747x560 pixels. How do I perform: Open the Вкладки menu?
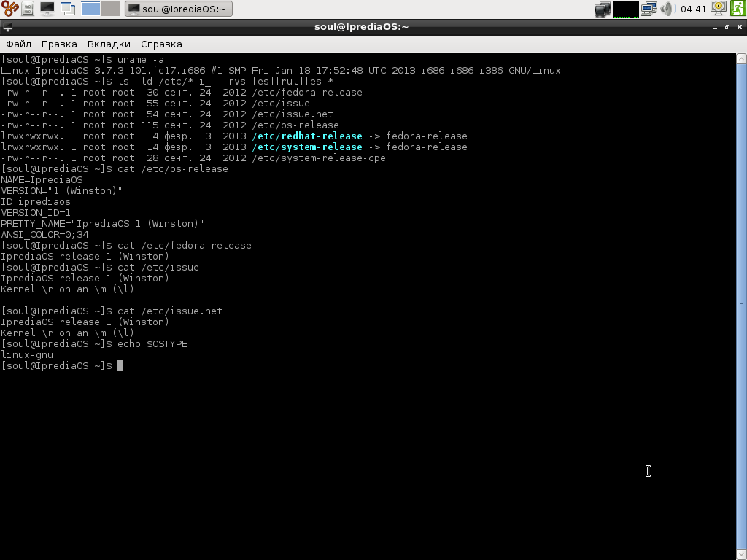click(109, 44)
